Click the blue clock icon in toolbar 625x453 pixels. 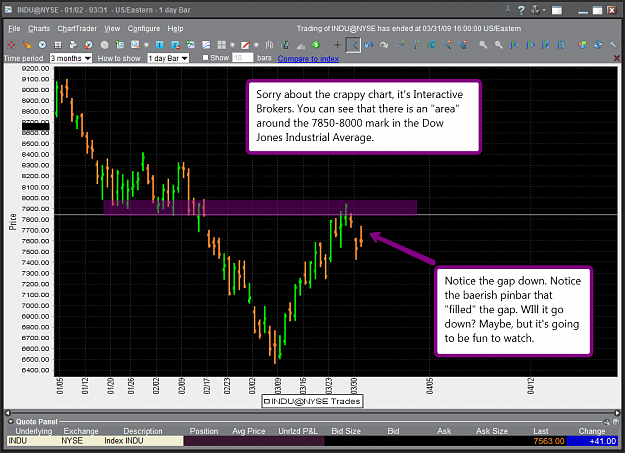click(x=42, y=45)
